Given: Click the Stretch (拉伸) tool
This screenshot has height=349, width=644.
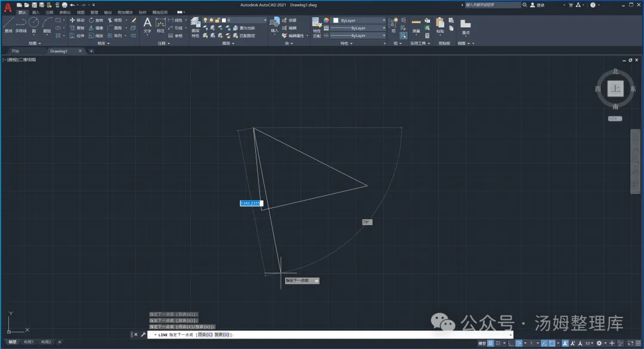Looking at the screenshot, I should 76,36.
